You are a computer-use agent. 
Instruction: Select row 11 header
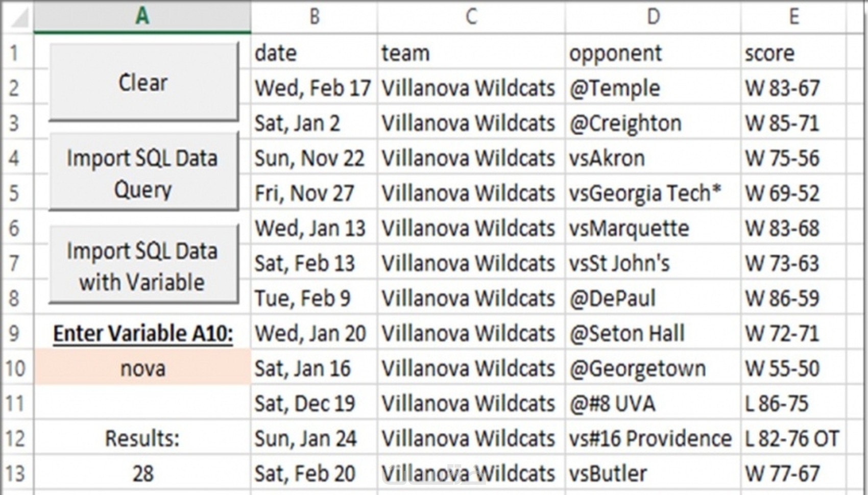pyautogui.click(x=15, y=404)
